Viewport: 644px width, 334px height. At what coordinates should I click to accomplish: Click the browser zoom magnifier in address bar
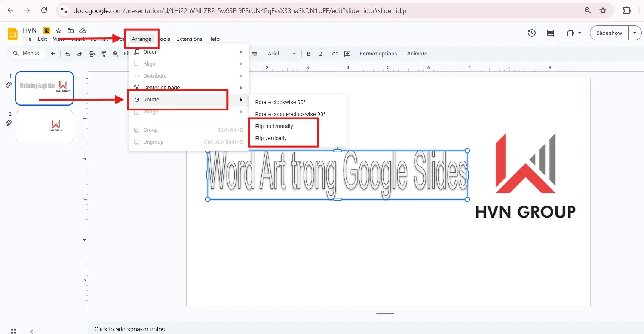pos(588,10)
